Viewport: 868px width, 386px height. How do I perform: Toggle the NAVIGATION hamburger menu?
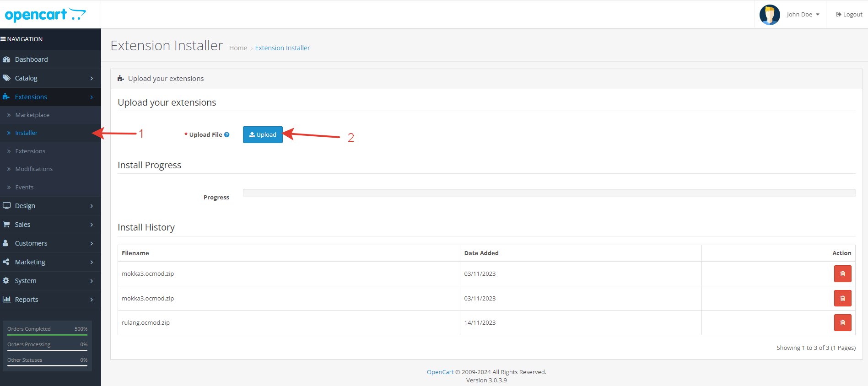[x=3, y=39]
